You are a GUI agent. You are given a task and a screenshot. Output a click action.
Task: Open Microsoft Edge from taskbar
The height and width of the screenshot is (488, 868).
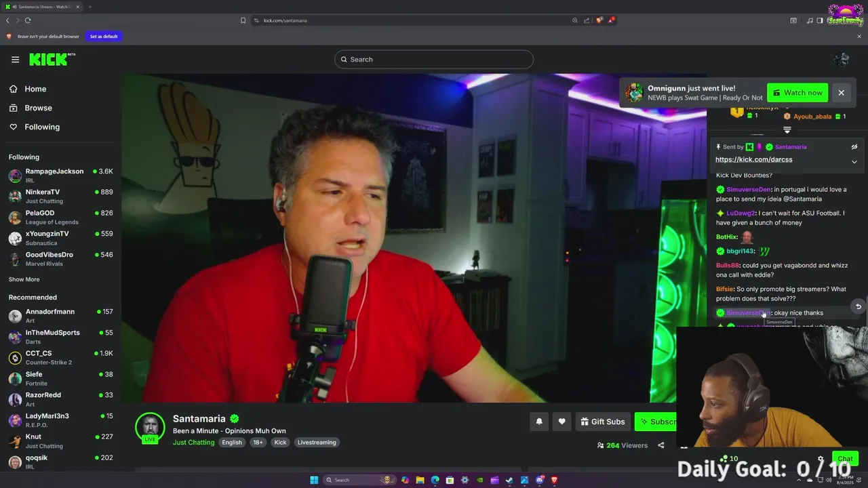[435, 480]
